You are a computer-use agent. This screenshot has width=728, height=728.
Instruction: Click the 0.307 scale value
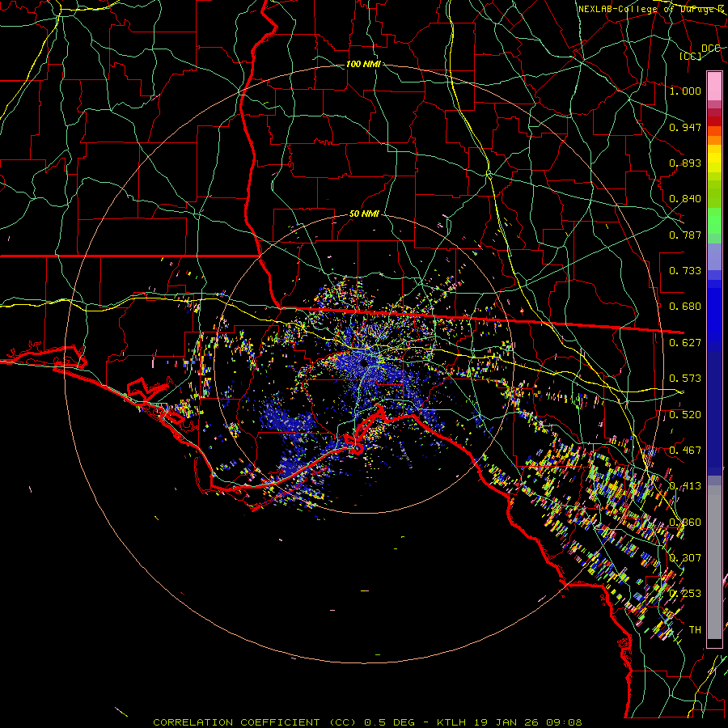pos(685,558)
